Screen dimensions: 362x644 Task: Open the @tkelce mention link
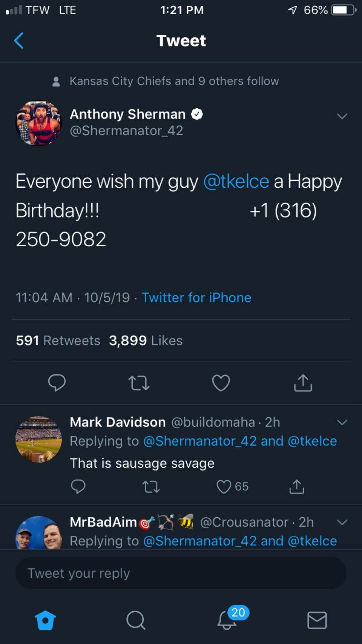coord(236,181)
